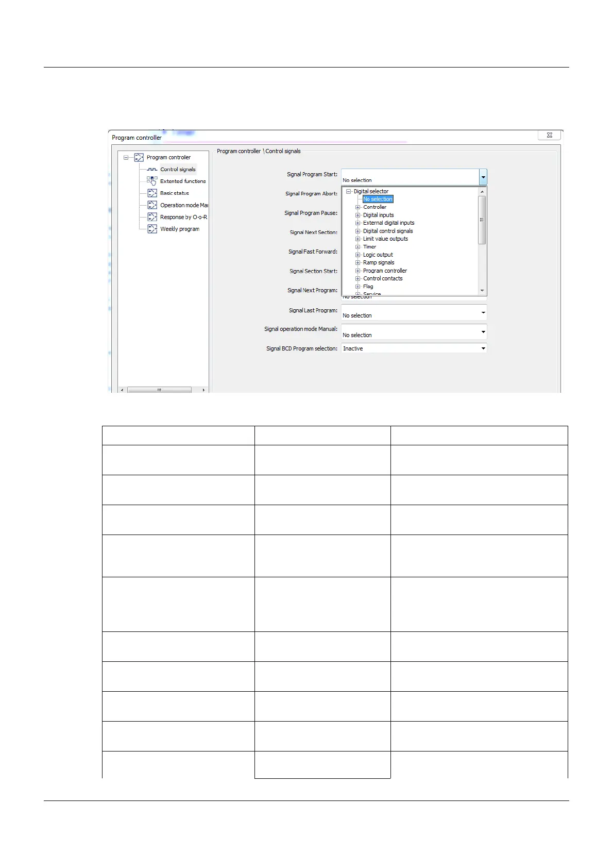
Task: Click the Operation mode Manual icon
Action: click(152, 205)
